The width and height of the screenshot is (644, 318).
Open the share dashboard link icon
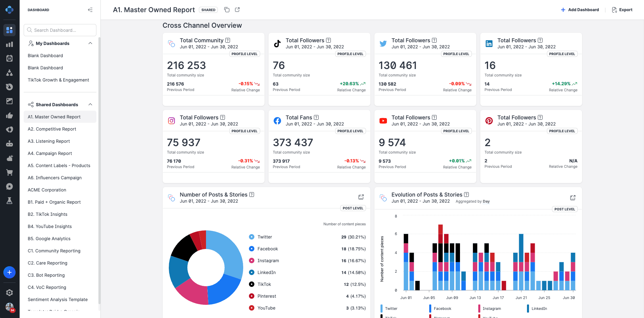coord(237,10)
